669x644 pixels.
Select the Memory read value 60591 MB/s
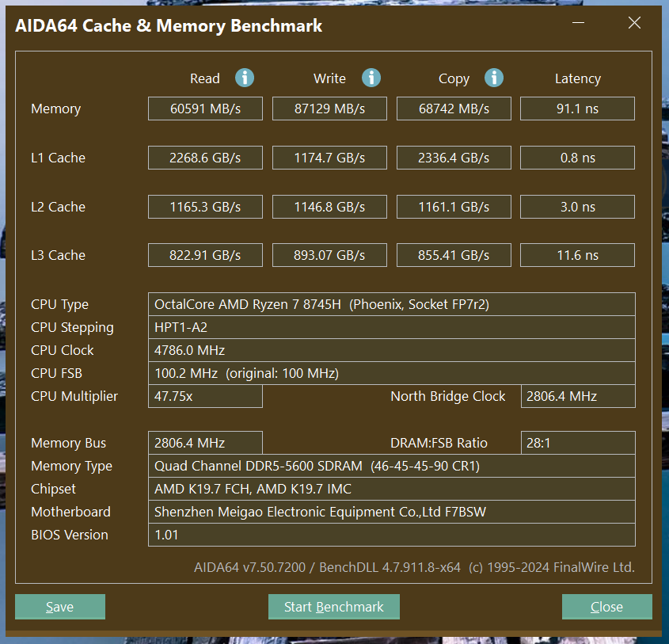[205, 109]
